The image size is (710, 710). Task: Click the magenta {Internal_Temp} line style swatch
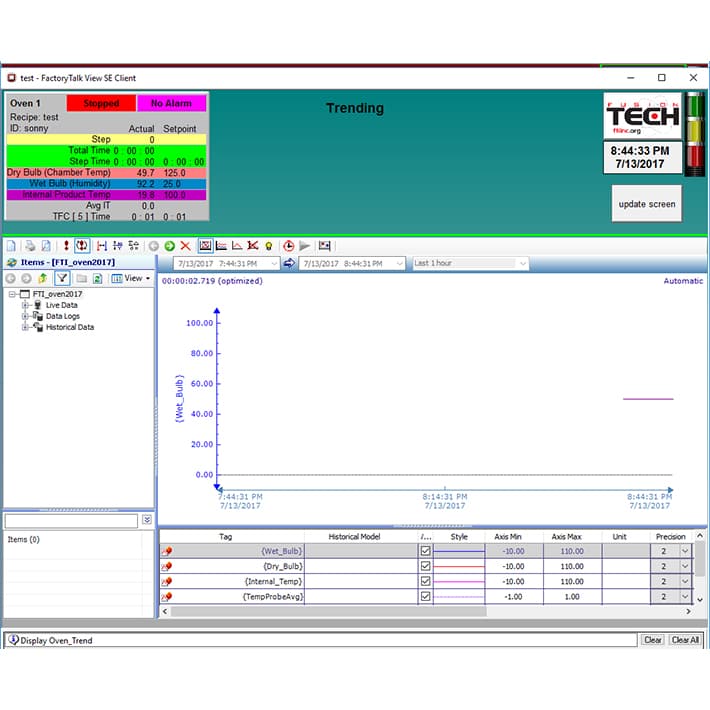coord(459,581)
